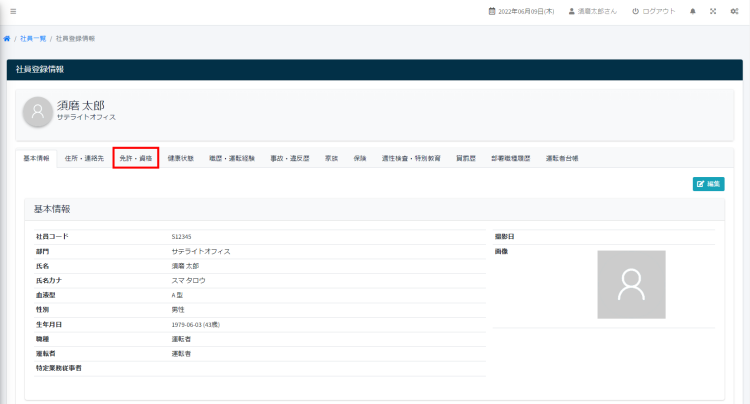Select the 適性検査・特別教育 tab
The height and width of the screenshot is (404, 750).
410,158
